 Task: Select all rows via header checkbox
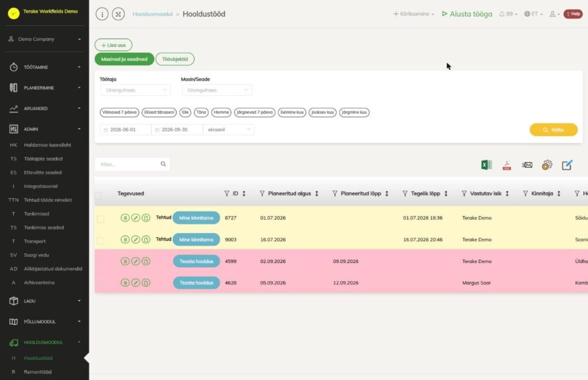pos(98,196)
